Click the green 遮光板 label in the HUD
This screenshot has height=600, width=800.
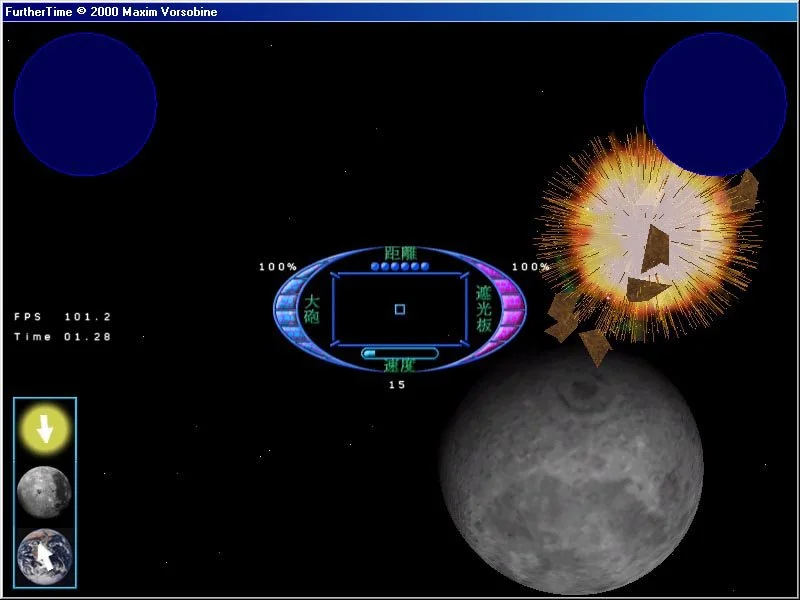[x=484, y=309]
